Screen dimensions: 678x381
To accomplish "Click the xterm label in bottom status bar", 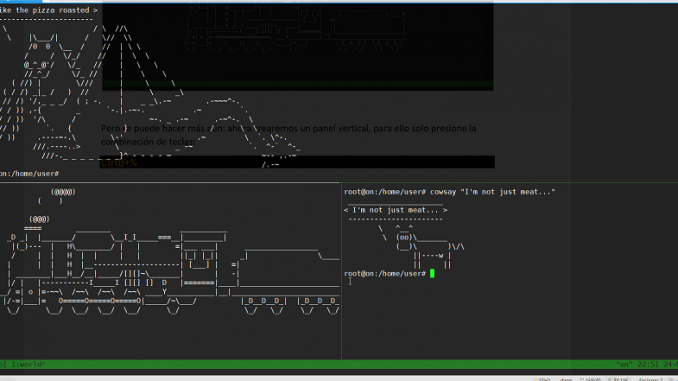I will pyautogui.click(x=566, y=379).
